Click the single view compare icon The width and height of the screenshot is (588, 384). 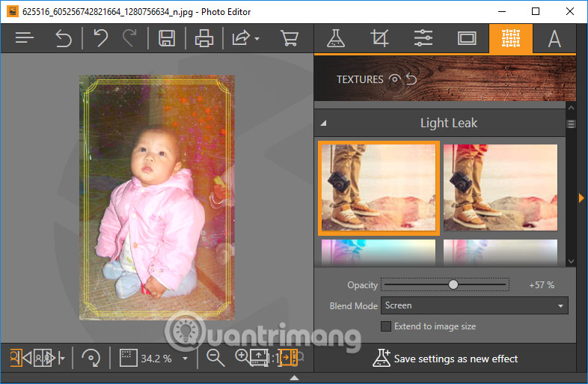coord(16,358)
